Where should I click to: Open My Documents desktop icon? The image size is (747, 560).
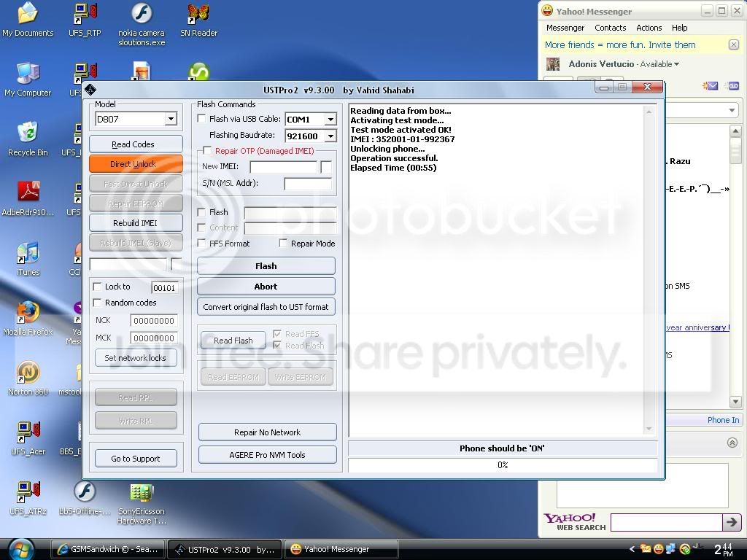click(28, 20)
